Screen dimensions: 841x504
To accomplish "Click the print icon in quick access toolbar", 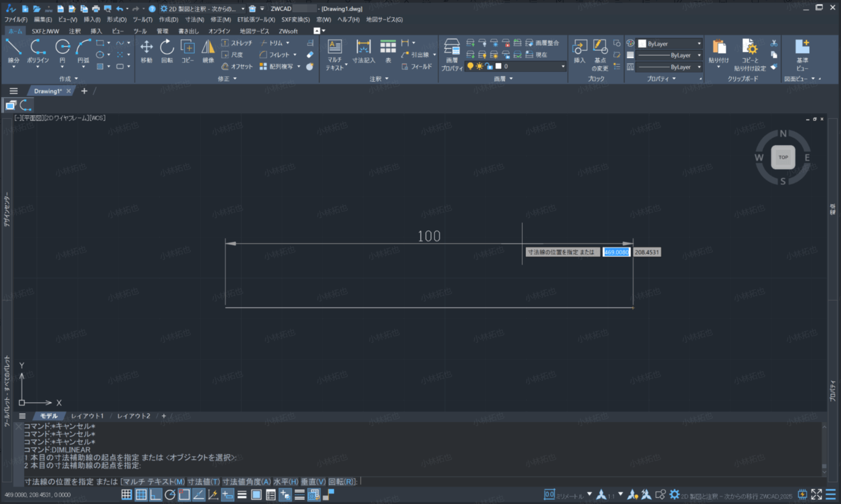I will point(96,9).
